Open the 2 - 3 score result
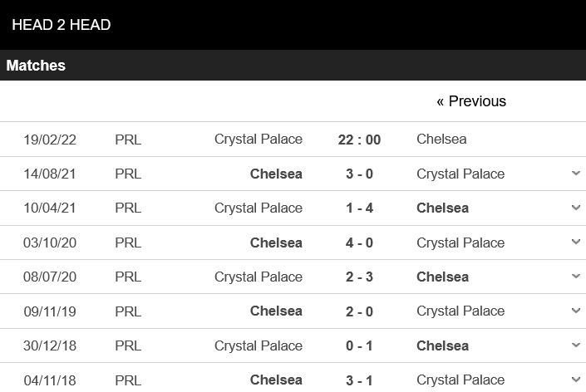The height and width of the screenshot is (392, 586). coord(359,277)
